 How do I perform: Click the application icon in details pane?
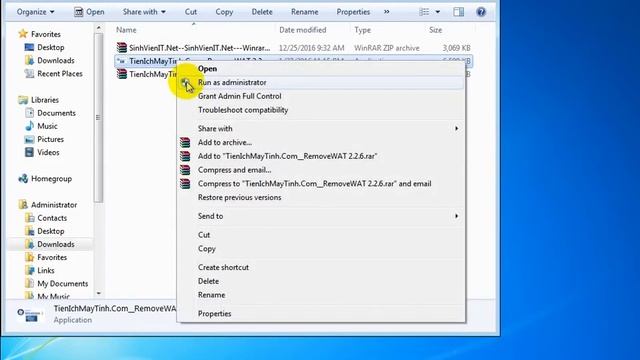30,315
